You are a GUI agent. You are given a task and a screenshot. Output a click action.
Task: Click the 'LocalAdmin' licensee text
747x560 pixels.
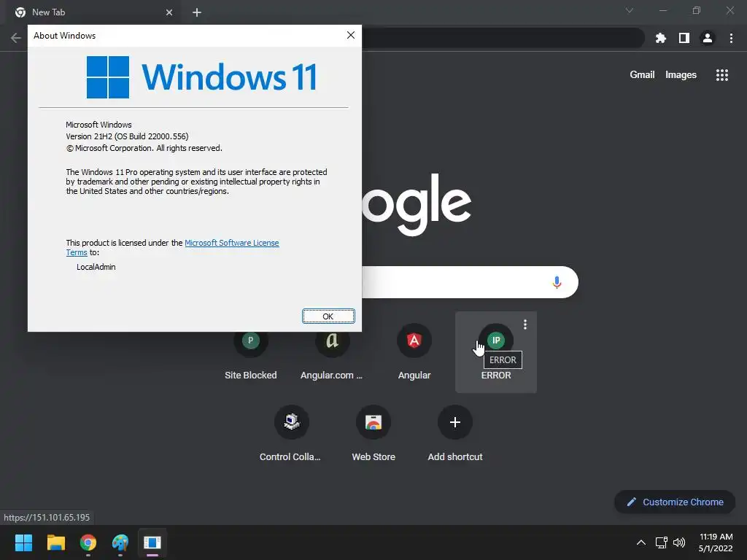tap(96, 267)
